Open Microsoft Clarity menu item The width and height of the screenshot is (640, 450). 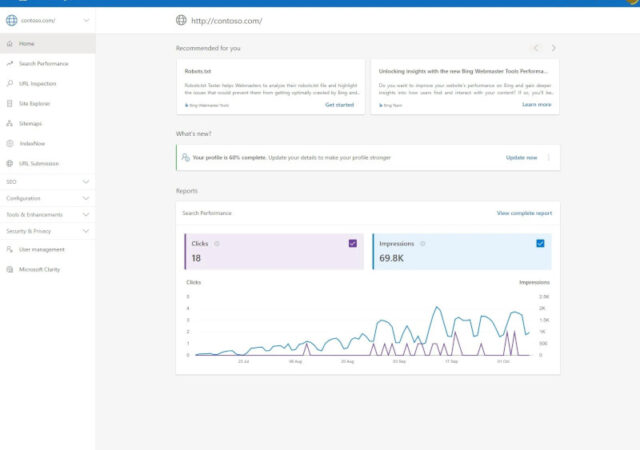pos(48,270)
